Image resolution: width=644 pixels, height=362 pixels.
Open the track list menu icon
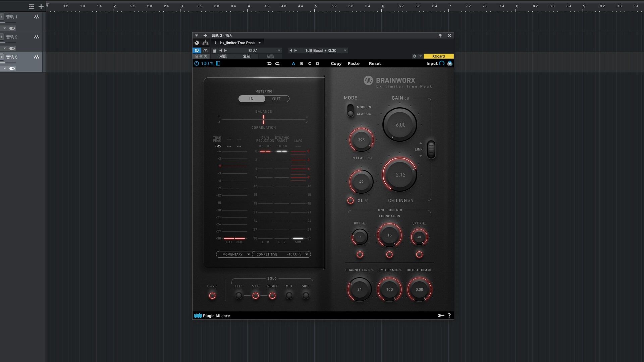click(x=32, y=6)
